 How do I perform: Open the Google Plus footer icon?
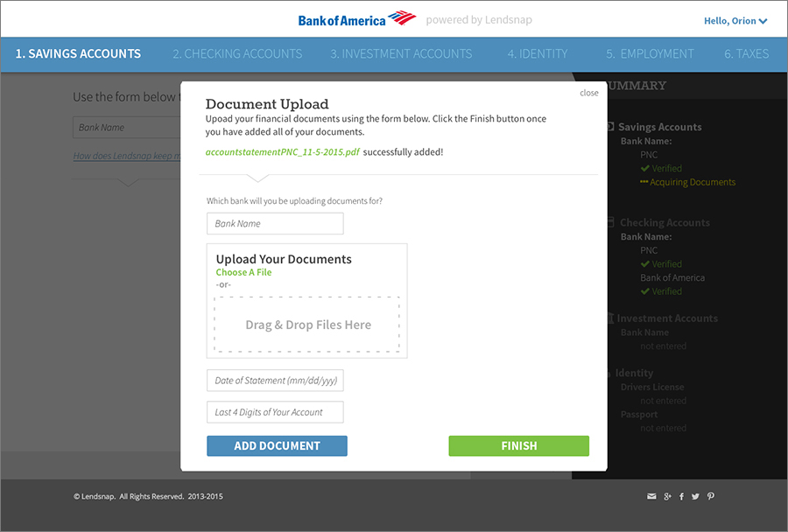click(x=667, y=497)
